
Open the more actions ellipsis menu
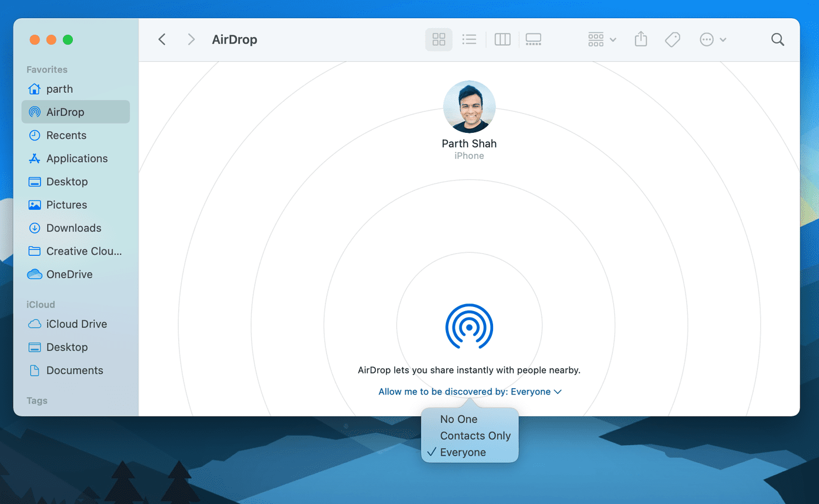click(x=713, y=39)
